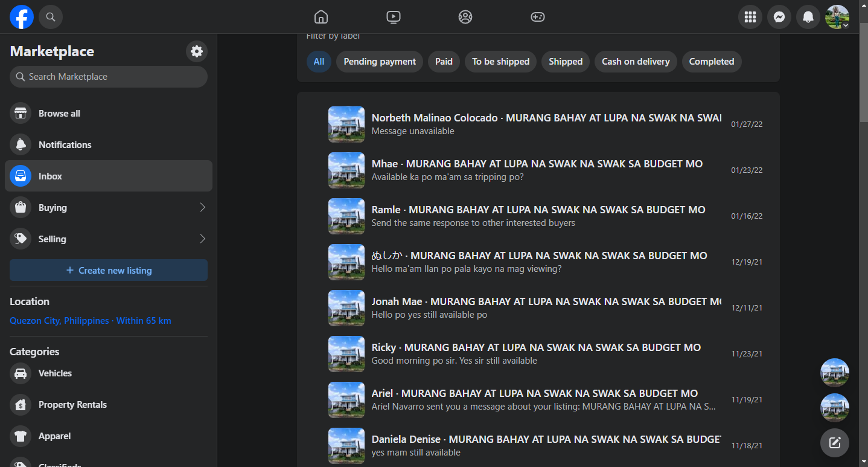
Task: Open the Groups tab icon
Action: (x=465, y=17)
